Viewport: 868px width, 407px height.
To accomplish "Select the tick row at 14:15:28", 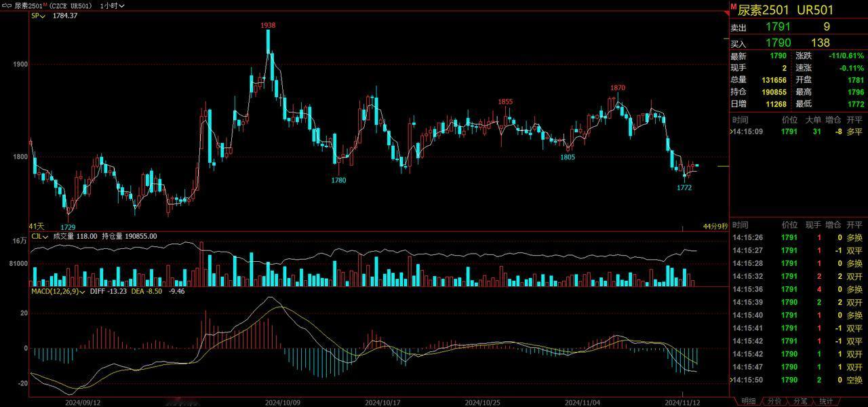I will 798,263.
